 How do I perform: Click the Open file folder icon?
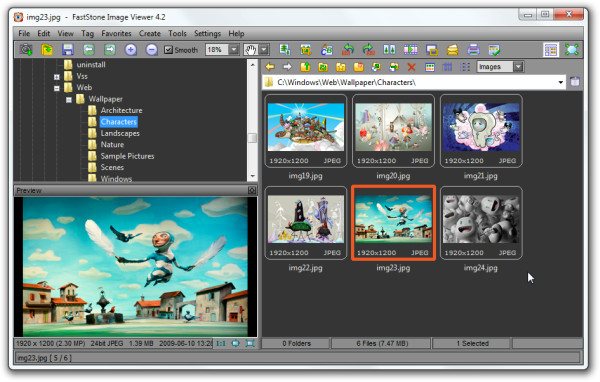pos(47,49)
